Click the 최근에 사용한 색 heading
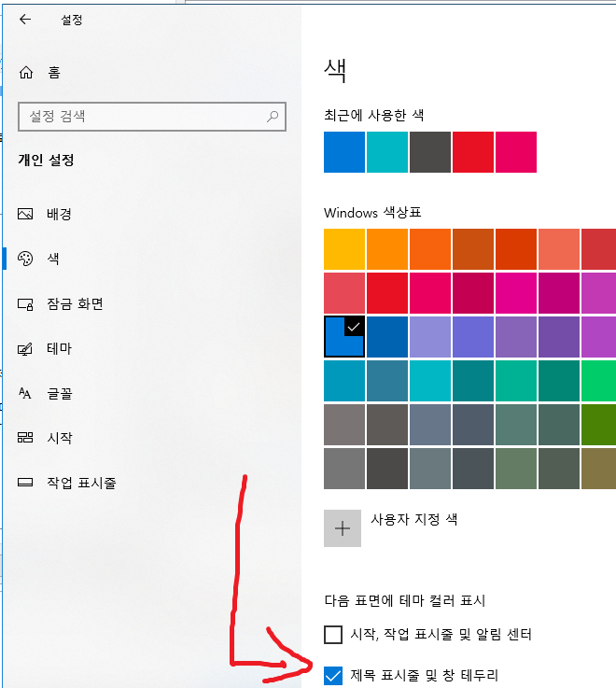Screen dimensions: 616x688 tap(374, 116)
